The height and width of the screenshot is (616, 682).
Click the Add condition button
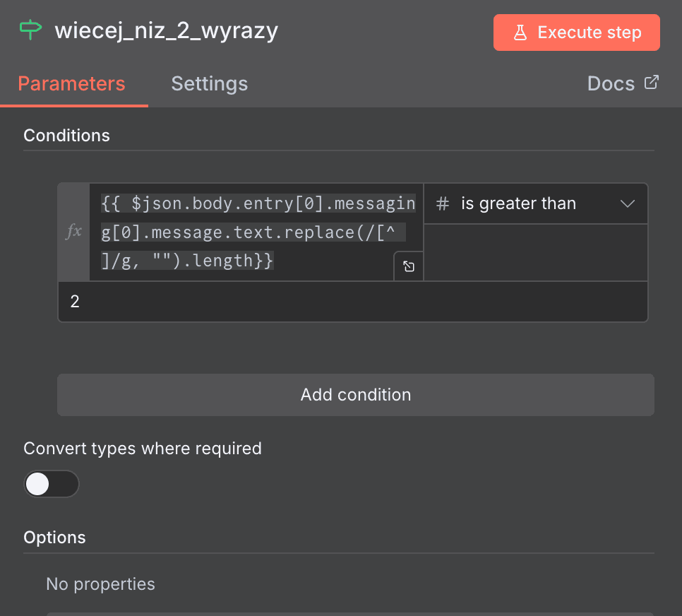(x=355, y=395)
